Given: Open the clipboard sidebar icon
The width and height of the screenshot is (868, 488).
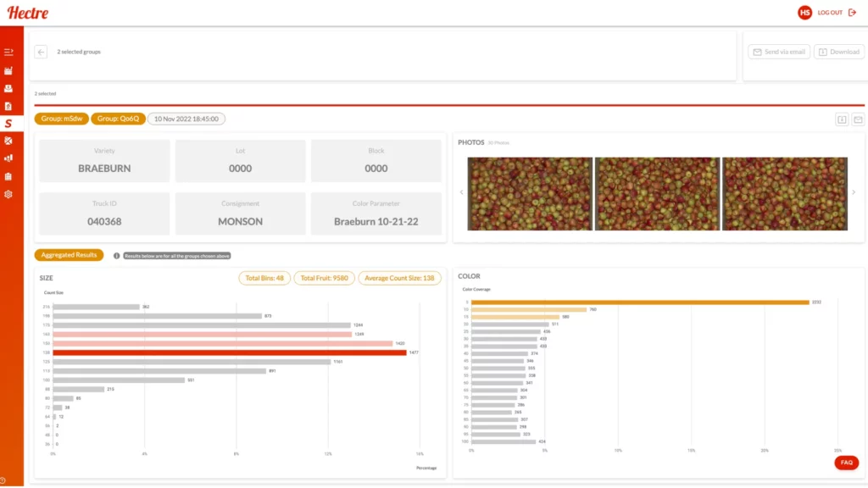Looking at the screenshot, I should 8,176.
